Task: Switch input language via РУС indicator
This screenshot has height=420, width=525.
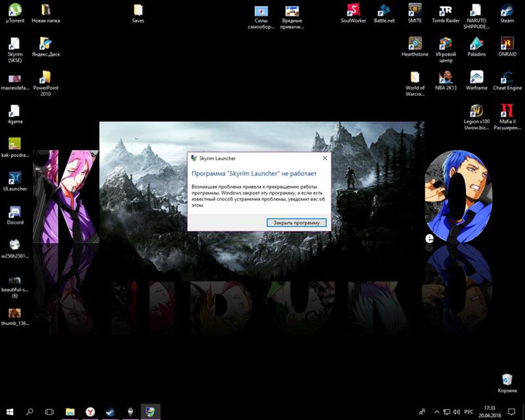Action: (x=469, y=411)
